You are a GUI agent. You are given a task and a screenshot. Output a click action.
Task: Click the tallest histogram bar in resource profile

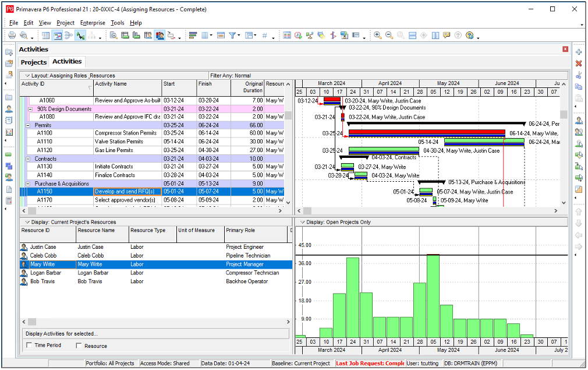pos(433,295)
